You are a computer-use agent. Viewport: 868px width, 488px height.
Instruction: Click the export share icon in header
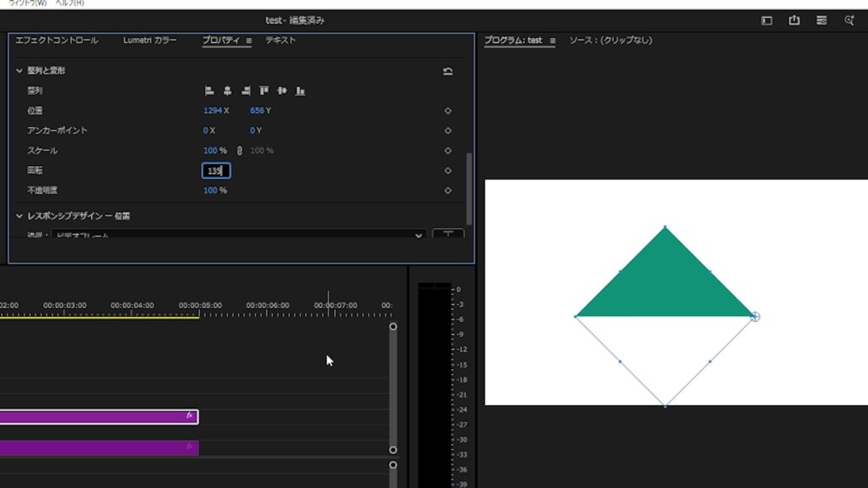click(794, 20)
